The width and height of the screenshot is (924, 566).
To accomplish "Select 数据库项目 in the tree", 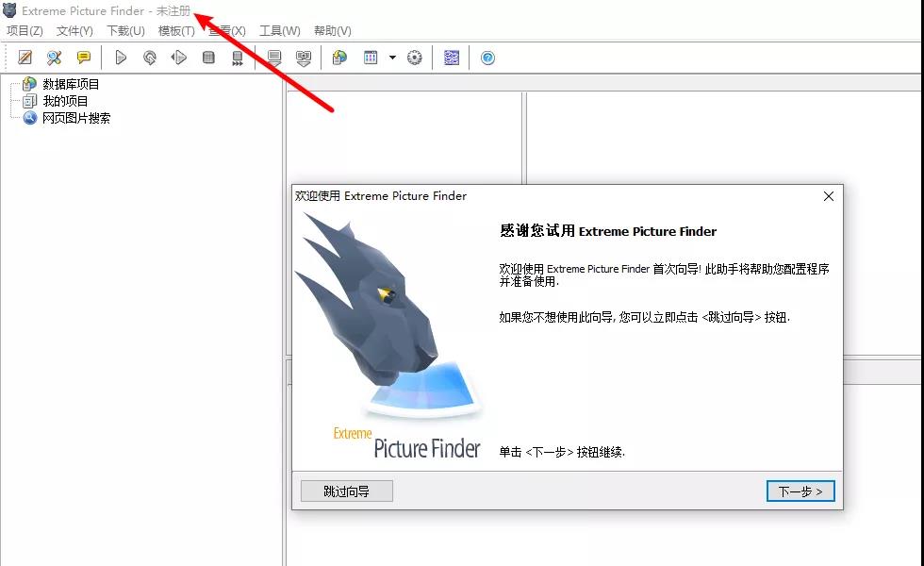I will [71, 84].
